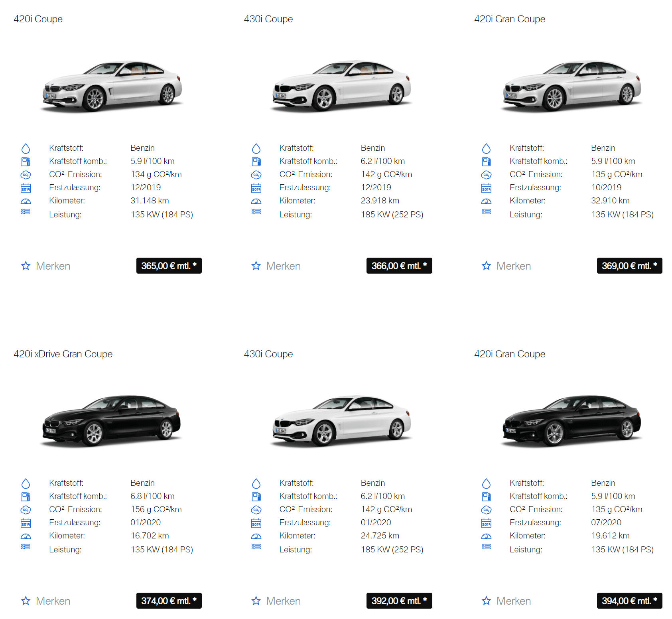Click the 185 KW (252 PS) value in 392,00 € card

click(x=392, y=550)
